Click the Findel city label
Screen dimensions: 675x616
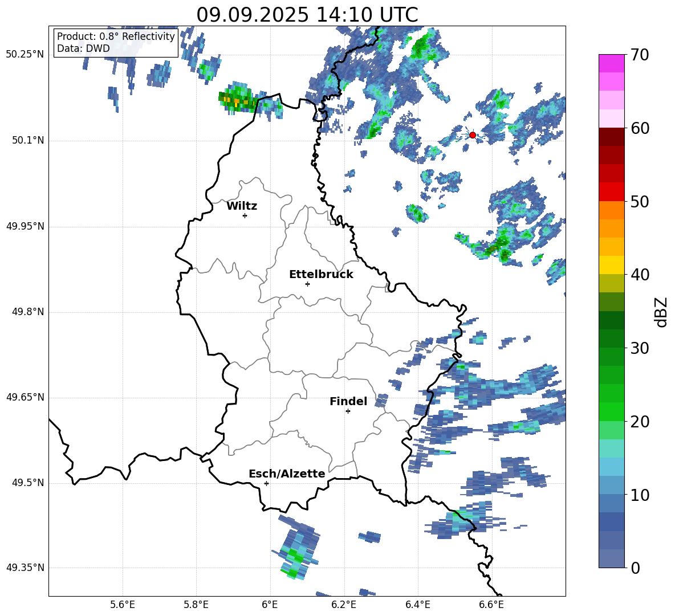[348, 401]
